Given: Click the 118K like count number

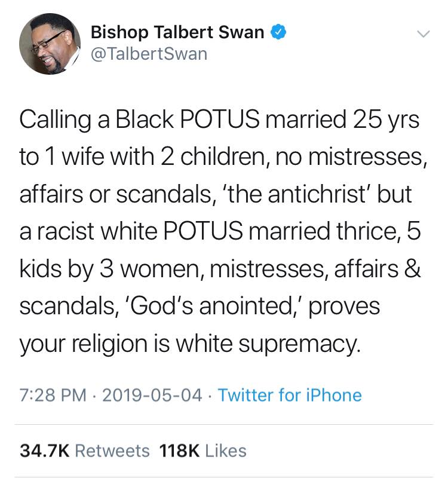Looking at the screenshot, I should (180, 450).
